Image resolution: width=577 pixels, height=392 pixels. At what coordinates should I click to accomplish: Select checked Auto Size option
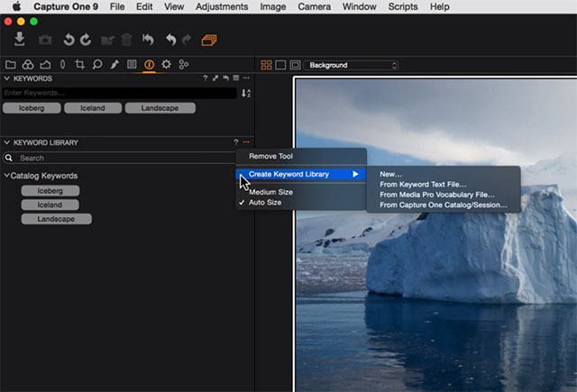click(x=265, y=203)
